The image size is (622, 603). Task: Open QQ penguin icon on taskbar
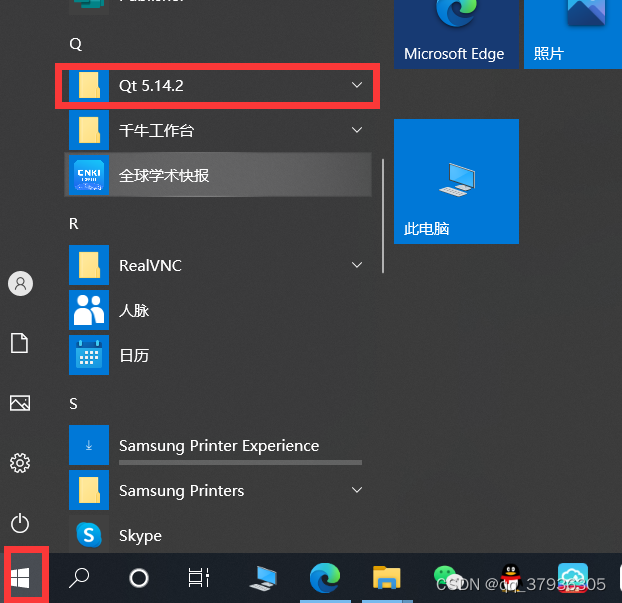(511, 578)
